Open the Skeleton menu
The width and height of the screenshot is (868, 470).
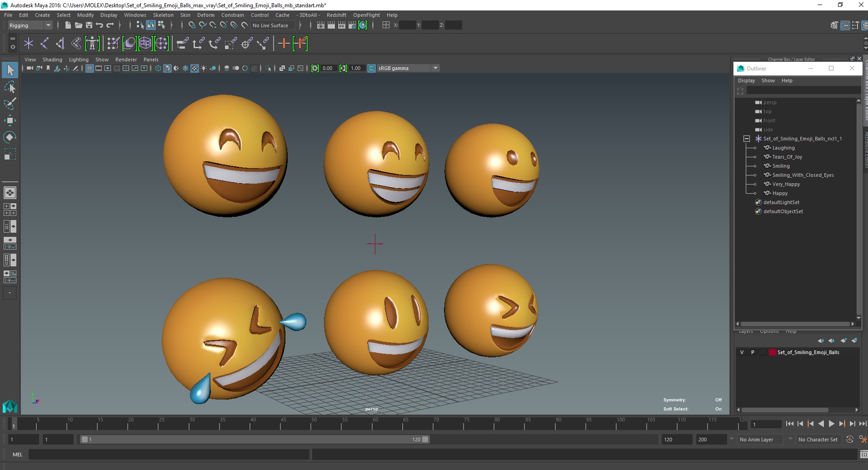pyautogui.click(x=163, y=15)
